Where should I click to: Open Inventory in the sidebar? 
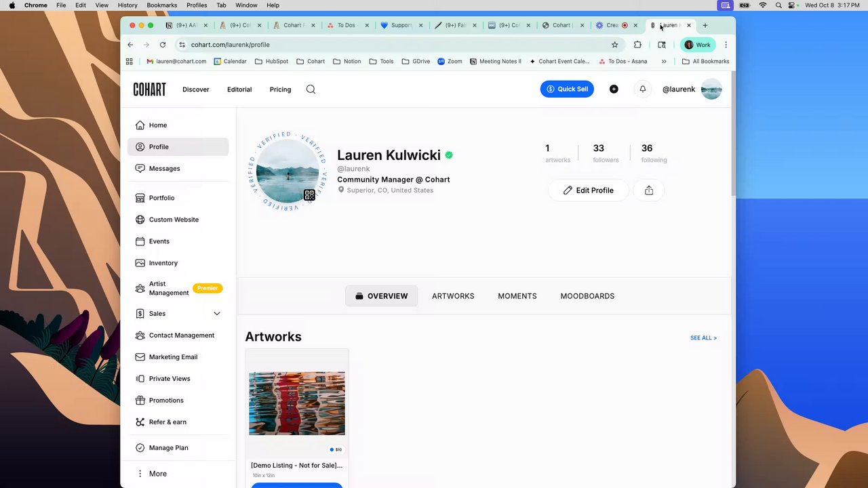click(178, 263)
